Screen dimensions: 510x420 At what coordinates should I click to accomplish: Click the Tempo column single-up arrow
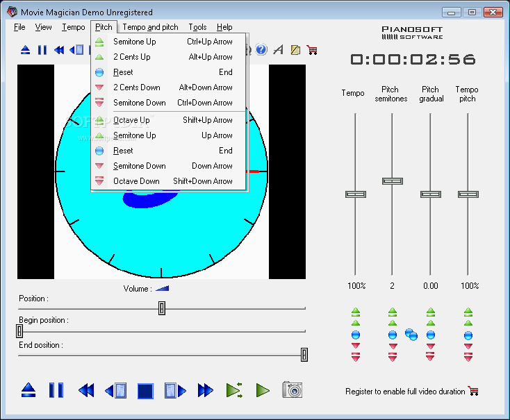point(356,323)
